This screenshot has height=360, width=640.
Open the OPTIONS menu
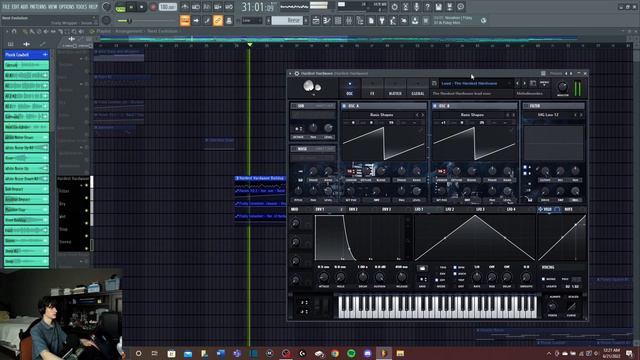(67, 7)
